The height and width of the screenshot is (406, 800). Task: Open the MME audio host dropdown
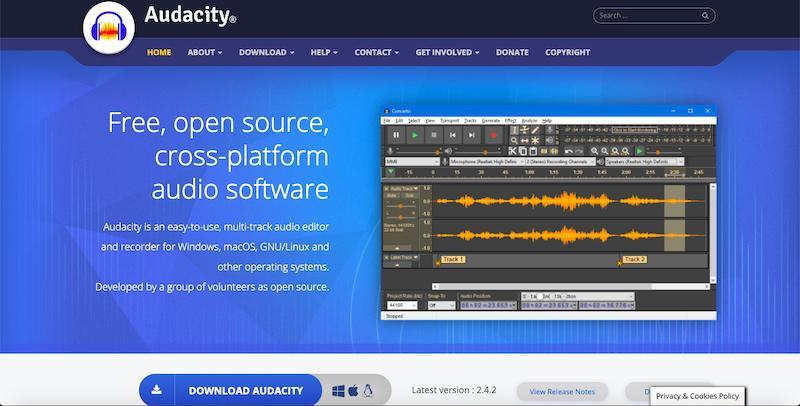(x=412, y=162)
